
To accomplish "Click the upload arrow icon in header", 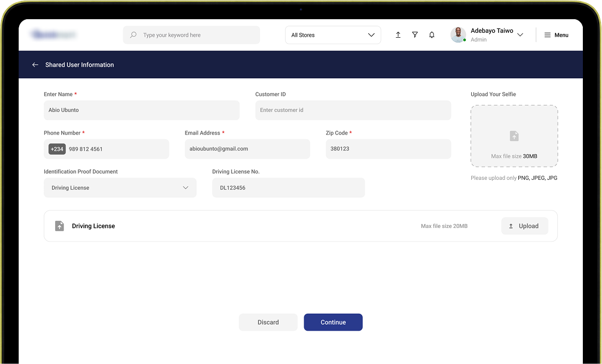I will click(x=398, y=35).
